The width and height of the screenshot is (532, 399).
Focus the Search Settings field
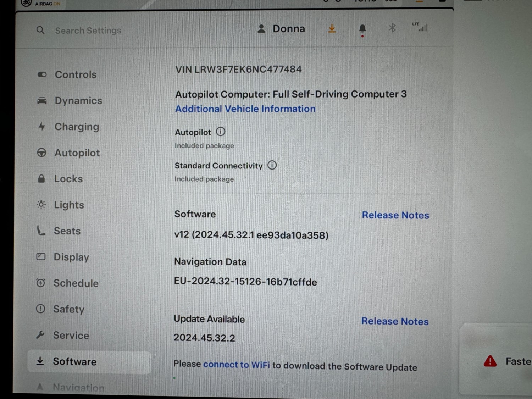(88, 31)
